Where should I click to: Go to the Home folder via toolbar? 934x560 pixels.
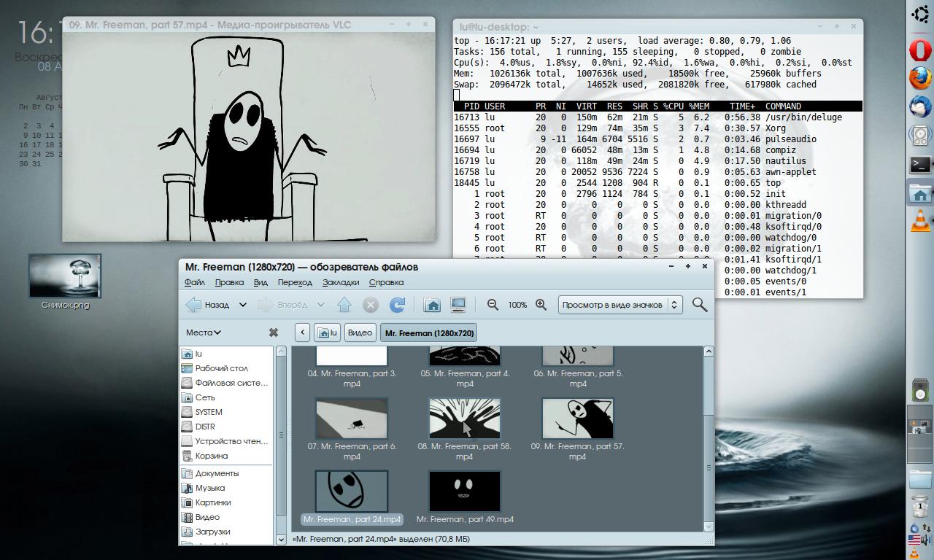pos(432,305)
